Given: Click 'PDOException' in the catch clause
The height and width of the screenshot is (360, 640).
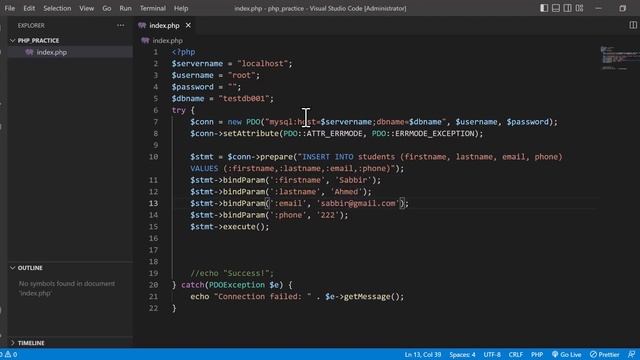Looking at the screenshot, I should tap(237, 285).
